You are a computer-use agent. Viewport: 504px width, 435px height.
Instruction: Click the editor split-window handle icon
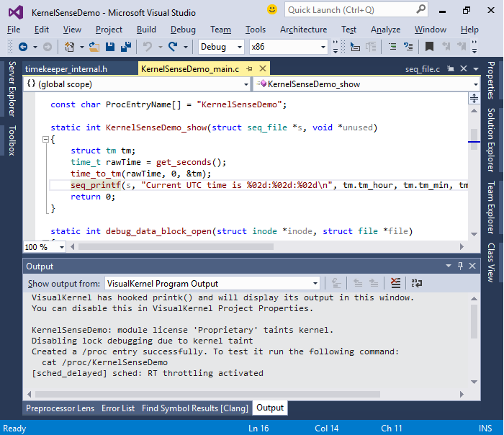click(x=474, y=99)
